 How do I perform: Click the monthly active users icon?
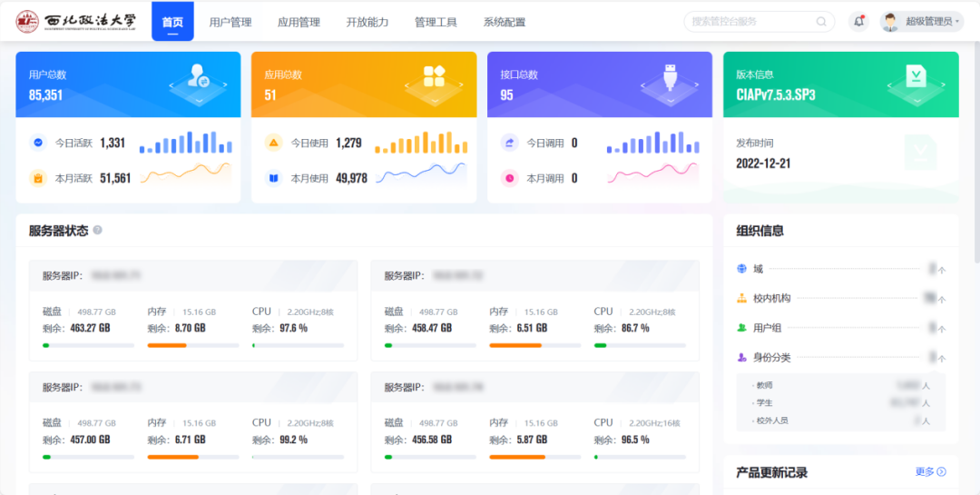click(x=38, y=178)
